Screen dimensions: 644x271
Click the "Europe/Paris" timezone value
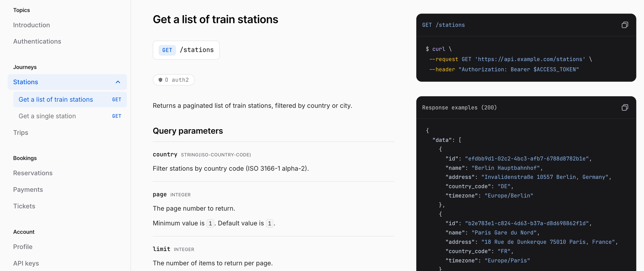(x=507, y=261)
